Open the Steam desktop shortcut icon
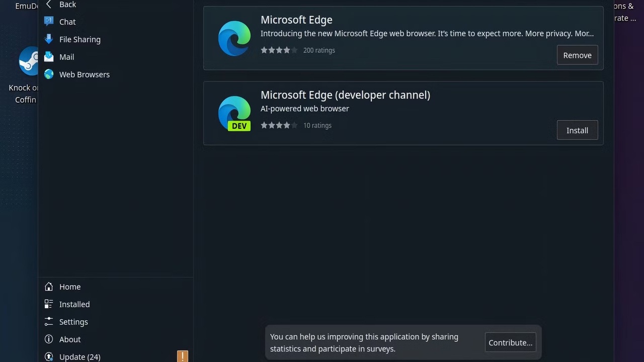644x362 pixels. pyautogui.click(x=29, y=61)
